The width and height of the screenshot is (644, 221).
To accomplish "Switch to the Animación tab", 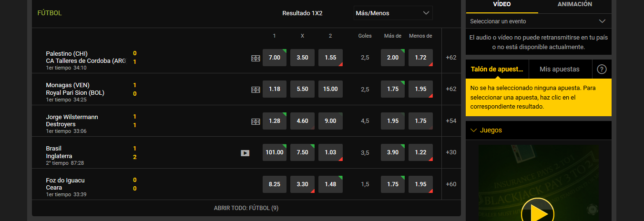I will pyautogui.click(x=574, y=4).
